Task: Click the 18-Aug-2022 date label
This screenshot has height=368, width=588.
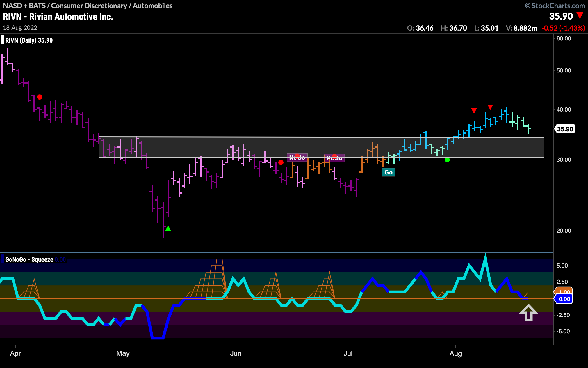Action: coord(20,28)
